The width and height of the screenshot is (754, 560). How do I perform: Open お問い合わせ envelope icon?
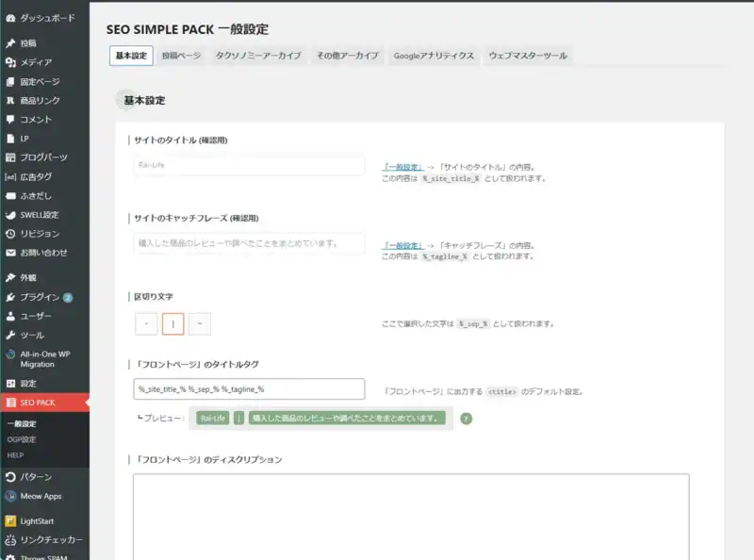coord(10,253)
